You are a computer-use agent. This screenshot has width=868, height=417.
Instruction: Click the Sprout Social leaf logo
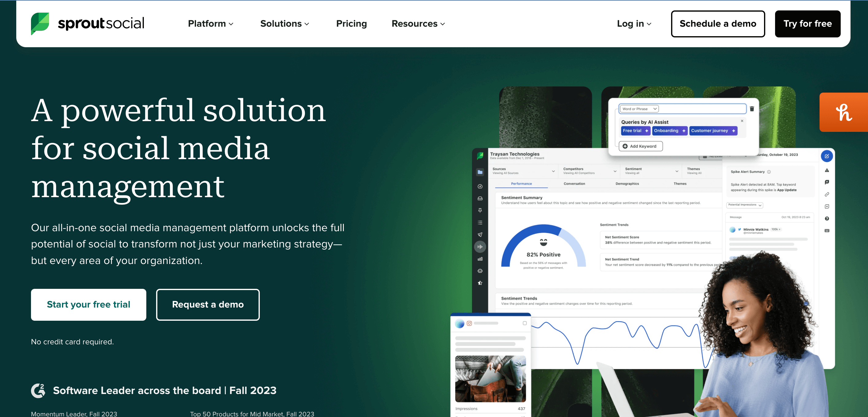(x=40, y=24)
